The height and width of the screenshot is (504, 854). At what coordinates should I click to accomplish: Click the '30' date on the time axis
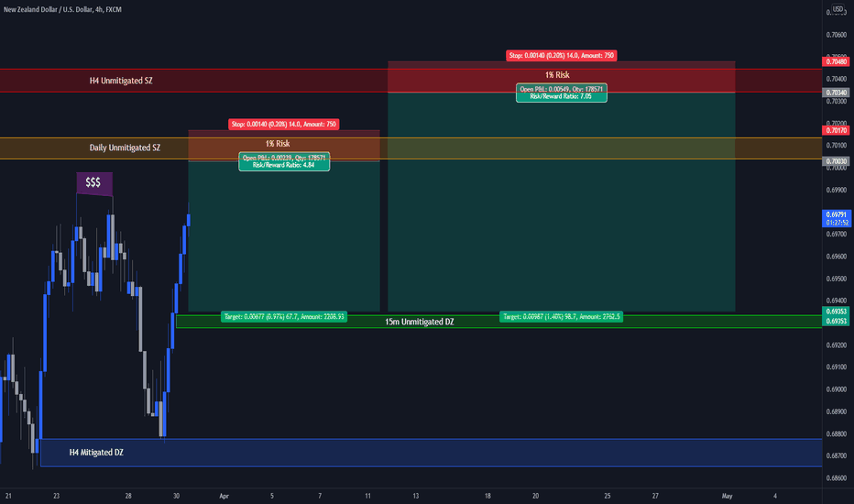click(x=176, y=496)
